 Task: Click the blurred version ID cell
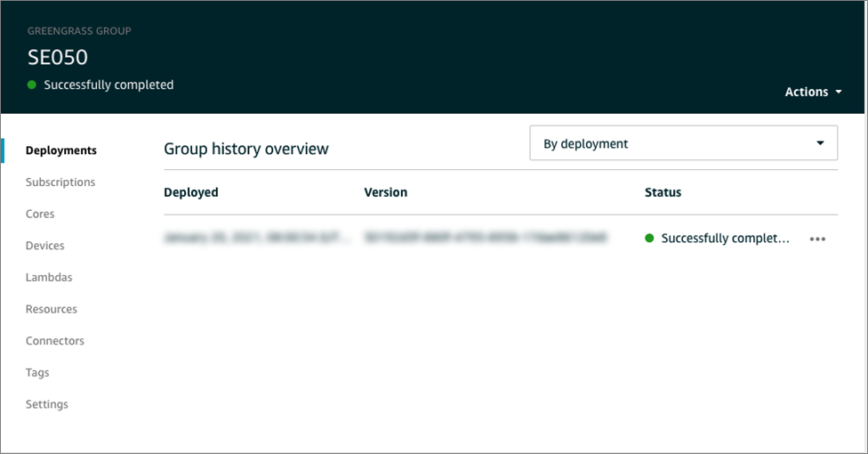pyautogui.click(x=486, y=238)
